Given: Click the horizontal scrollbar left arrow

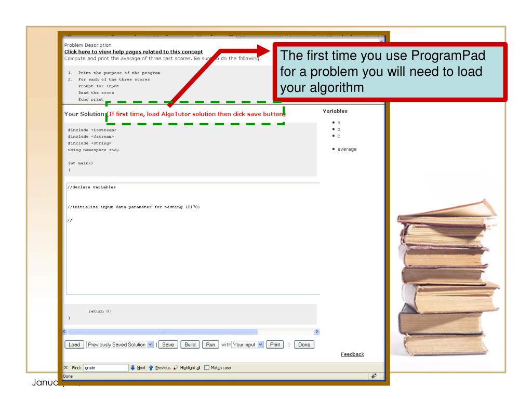Looking at the screenshot, I should point(65,331).
